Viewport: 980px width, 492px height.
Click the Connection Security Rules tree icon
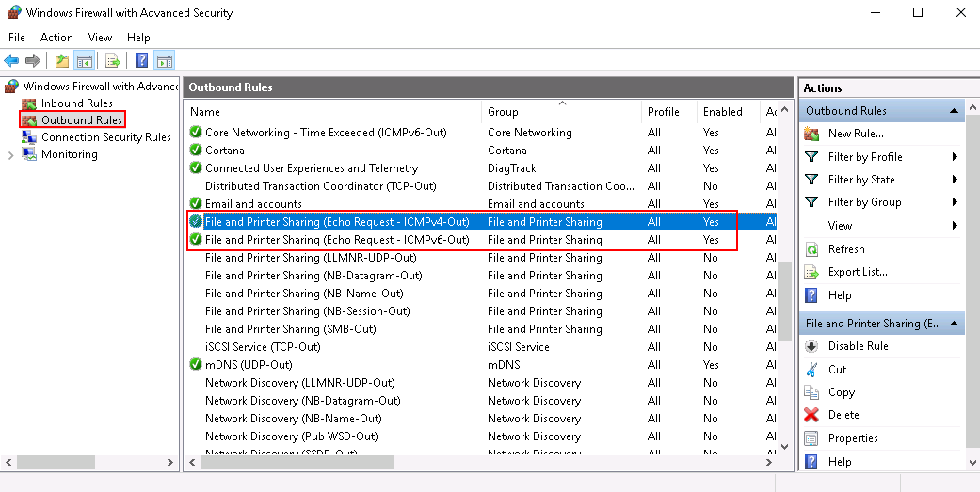[29, 137]
